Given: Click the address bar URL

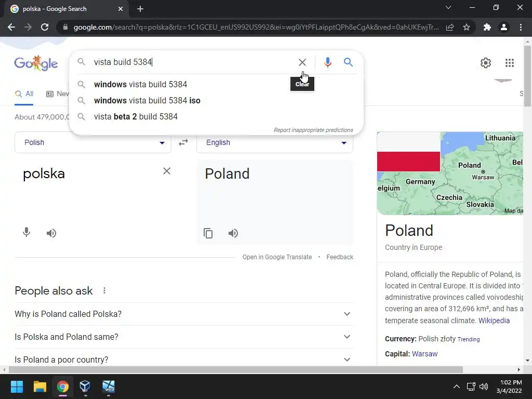Looking at the screenshot, I should tap(256, 27).
